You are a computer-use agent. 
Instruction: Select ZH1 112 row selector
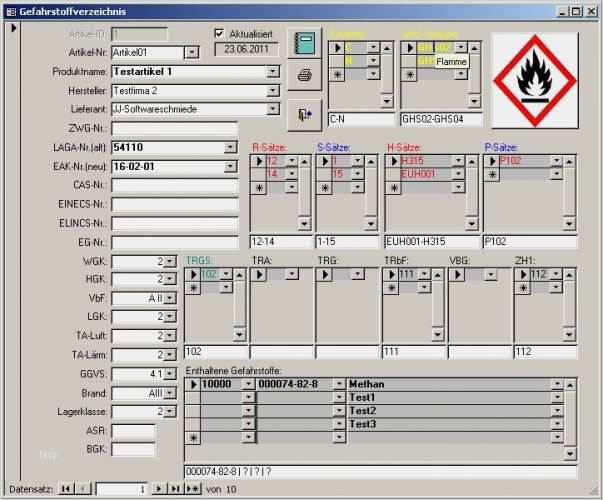coord(523,274)
